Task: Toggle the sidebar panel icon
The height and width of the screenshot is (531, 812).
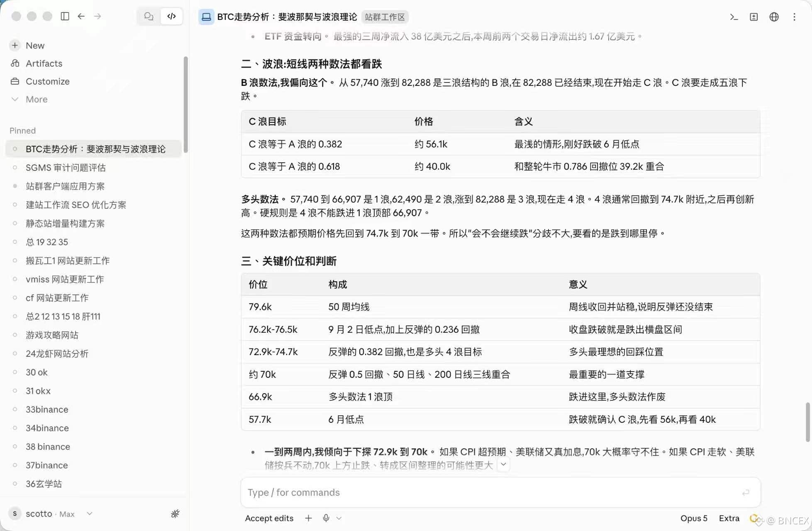Action: tap(65, 16)
